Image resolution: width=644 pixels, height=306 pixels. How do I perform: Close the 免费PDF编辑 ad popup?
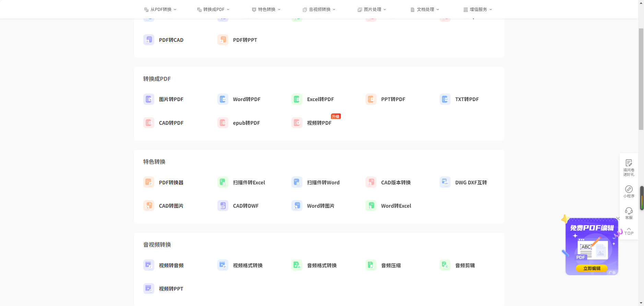click(618, 219)
